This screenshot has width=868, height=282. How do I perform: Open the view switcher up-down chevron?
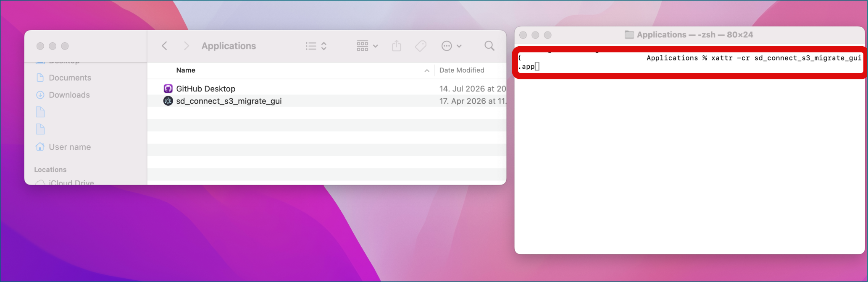pos(324,46)
